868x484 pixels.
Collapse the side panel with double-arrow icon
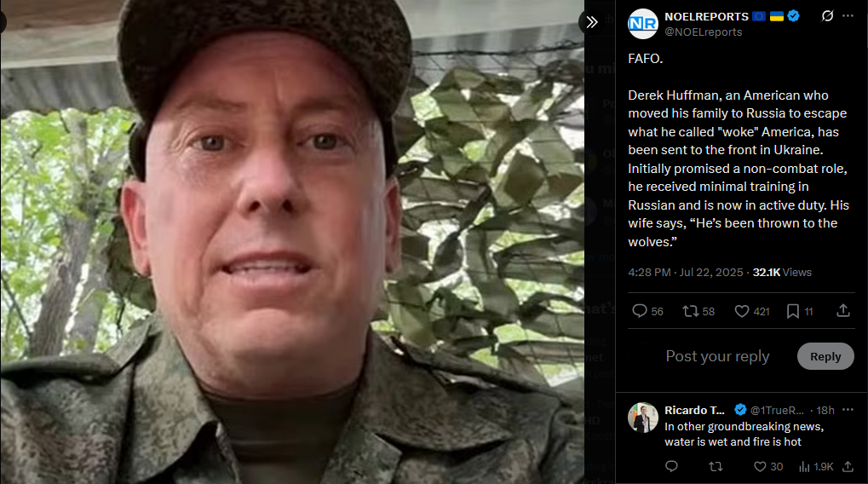click(592, 22)
